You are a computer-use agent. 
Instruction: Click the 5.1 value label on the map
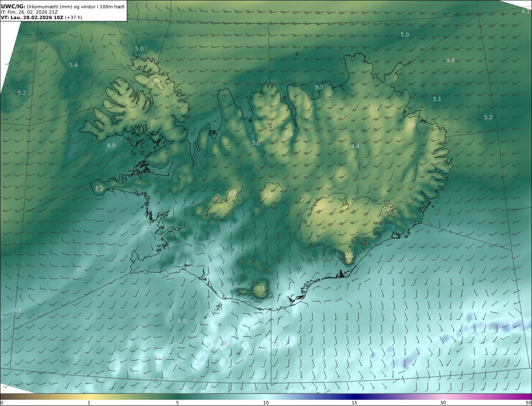[x=437, y=99]
